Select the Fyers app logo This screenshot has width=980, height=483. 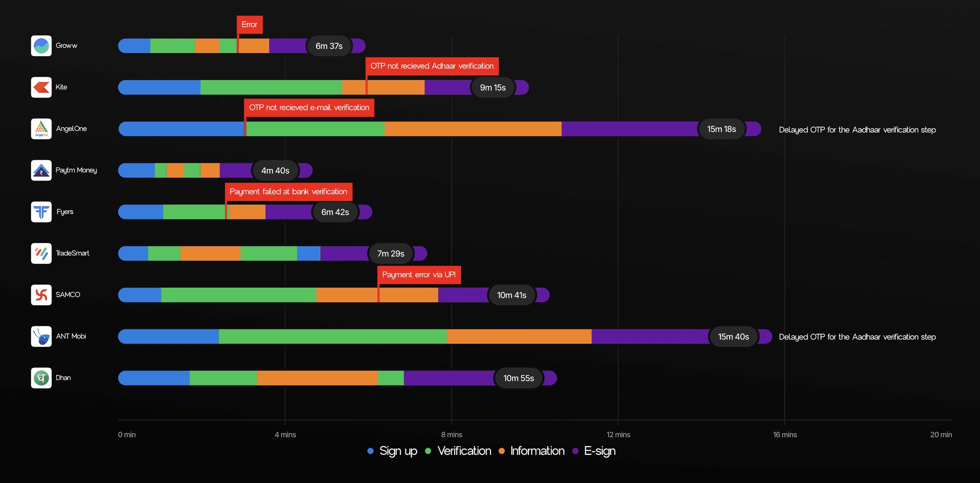[x=41, y=212]
